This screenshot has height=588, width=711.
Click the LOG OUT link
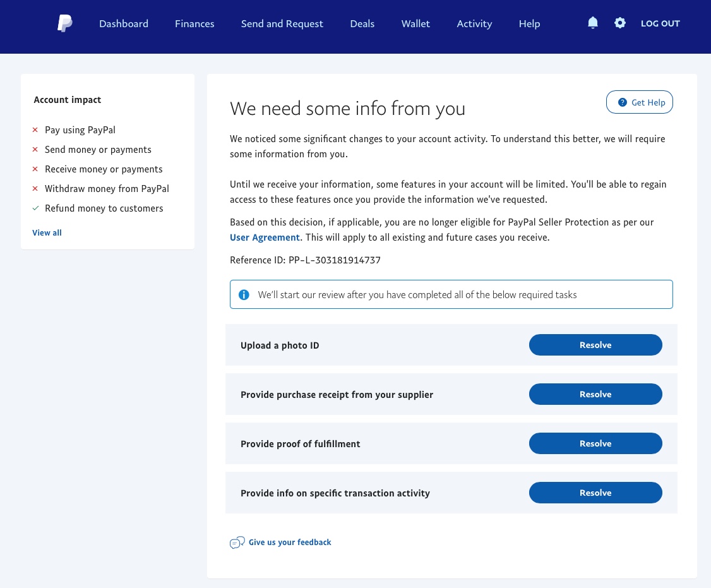click(660, 23)
